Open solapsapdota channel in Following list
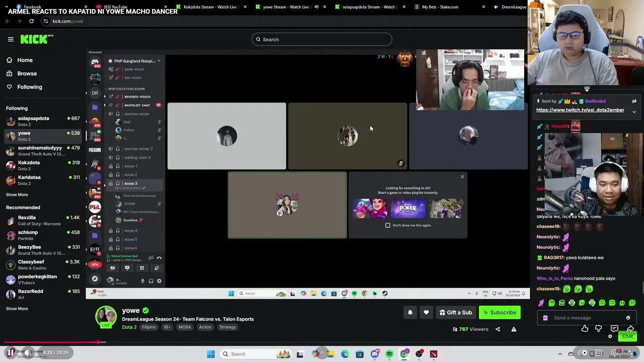This screenshot has width=644, height=362. click(x=43, y=121)
